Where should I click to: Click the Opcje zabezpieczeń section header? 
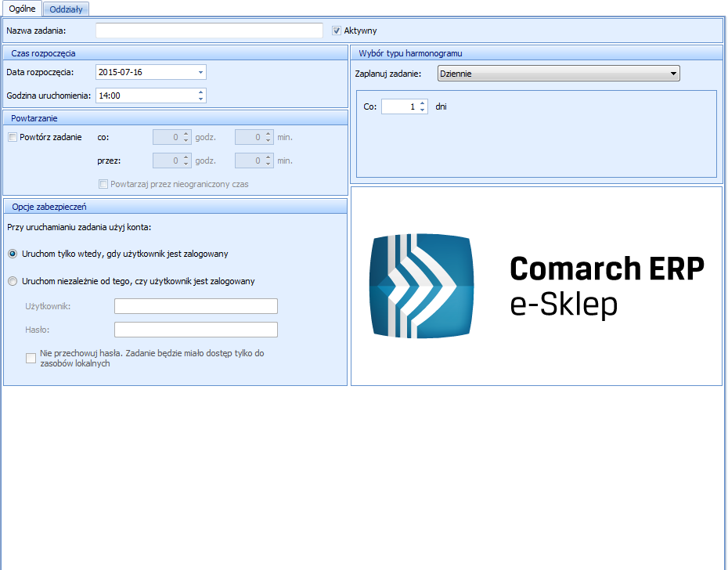tap(175, 207)
